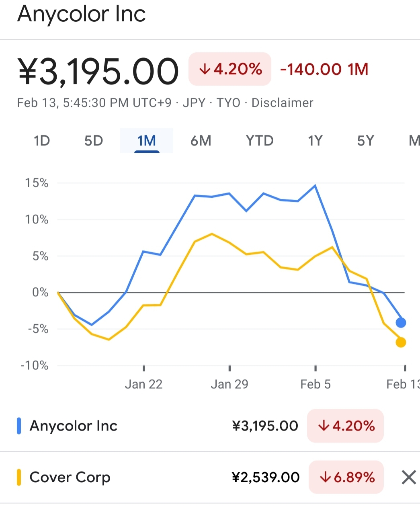
Task: Open the Cover Corp comparison row
Action: coord(210,477)
